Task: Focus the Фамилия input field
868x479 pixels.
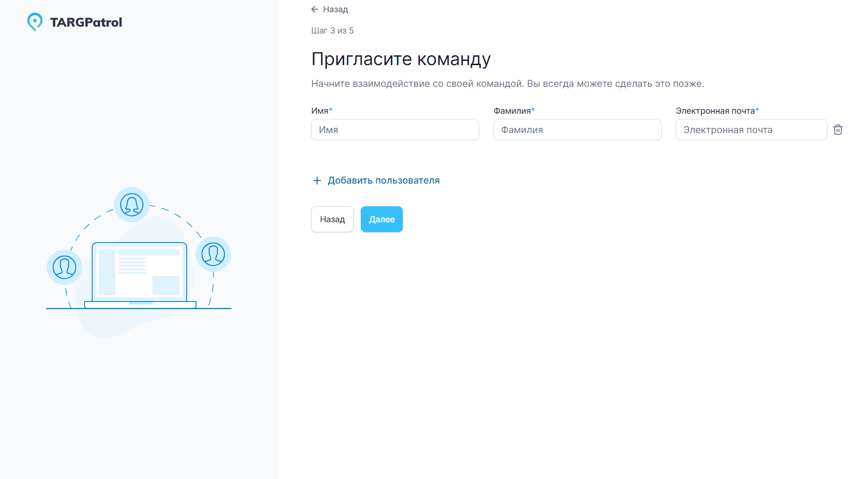Action: point(577,129)
